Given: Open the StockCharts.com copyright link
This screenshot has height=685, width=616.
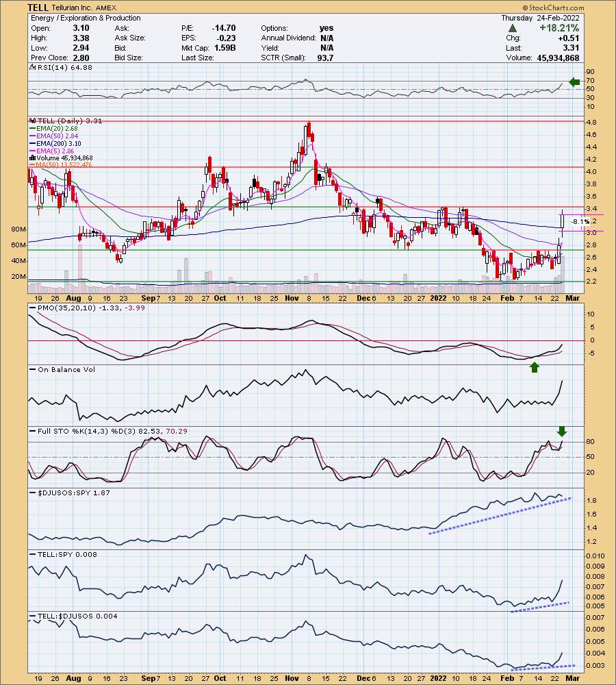Looking at the screenshot, I should tap(553, 8).
